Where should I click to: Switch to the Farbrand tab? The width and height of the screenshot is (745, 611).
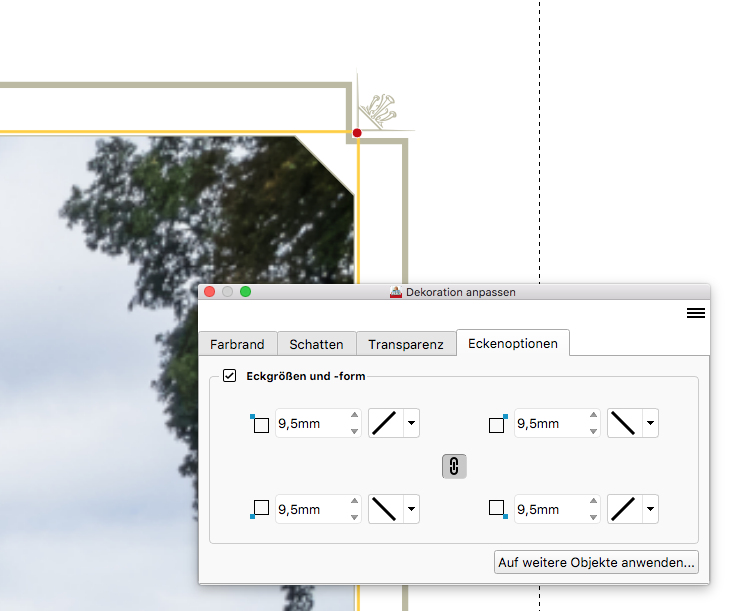[x=238, y=344]
